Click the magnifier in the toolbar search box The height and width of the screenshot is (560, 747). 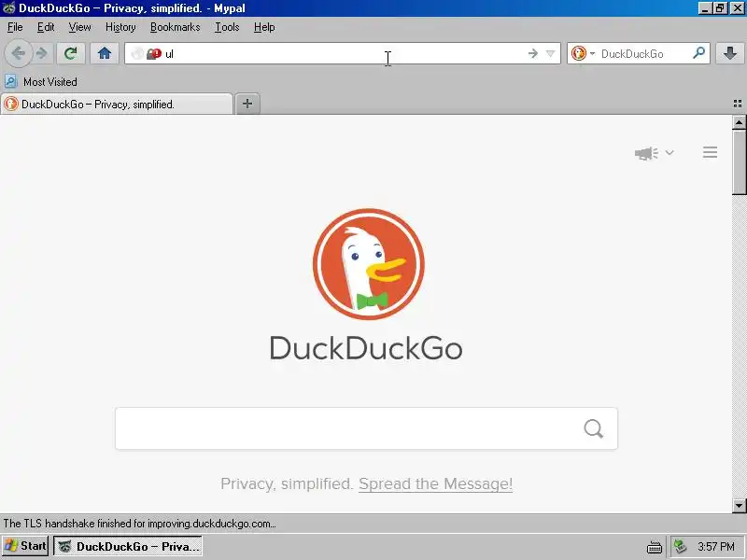click(x=698, y=53)
